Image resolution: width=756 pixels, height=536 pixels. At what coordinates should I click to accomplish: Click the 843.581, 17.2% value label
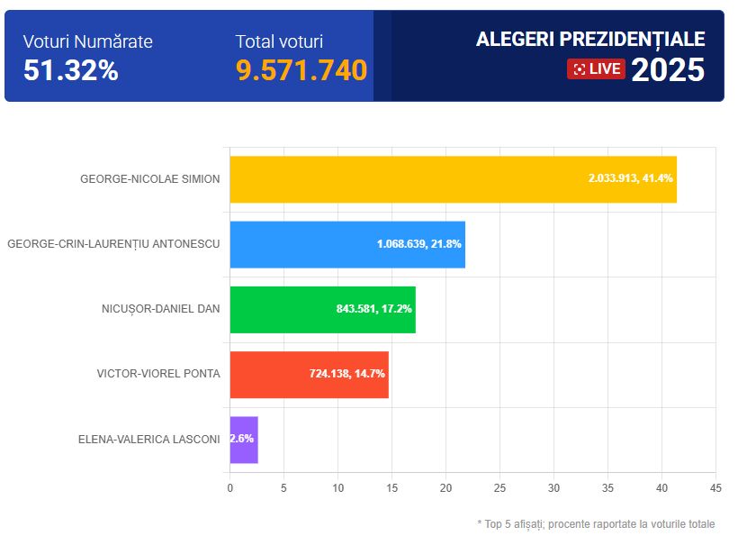point(373,309)
